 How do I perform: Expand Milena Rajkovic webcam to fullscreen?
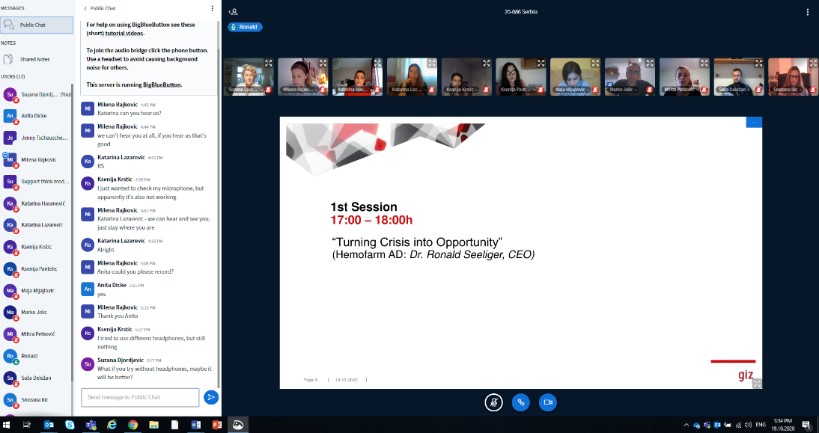[323, 63]
